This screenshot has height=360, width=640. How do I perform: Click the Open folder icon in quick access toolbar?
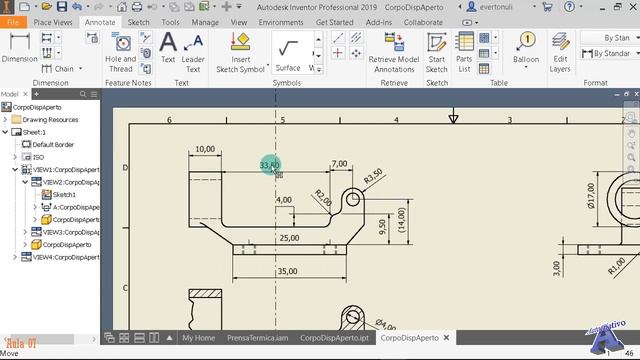point(46,7)
